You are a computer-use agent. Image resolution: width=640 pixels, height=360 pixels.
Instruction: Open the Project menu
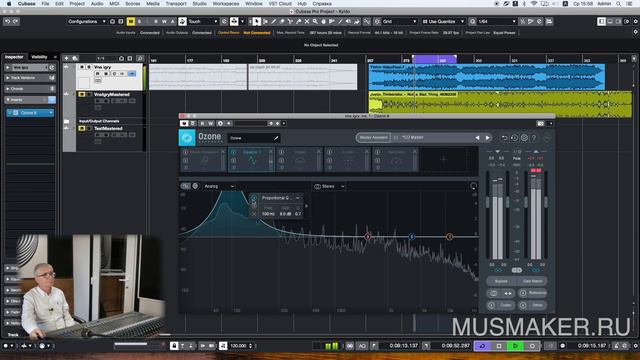[x=77, y=3]
